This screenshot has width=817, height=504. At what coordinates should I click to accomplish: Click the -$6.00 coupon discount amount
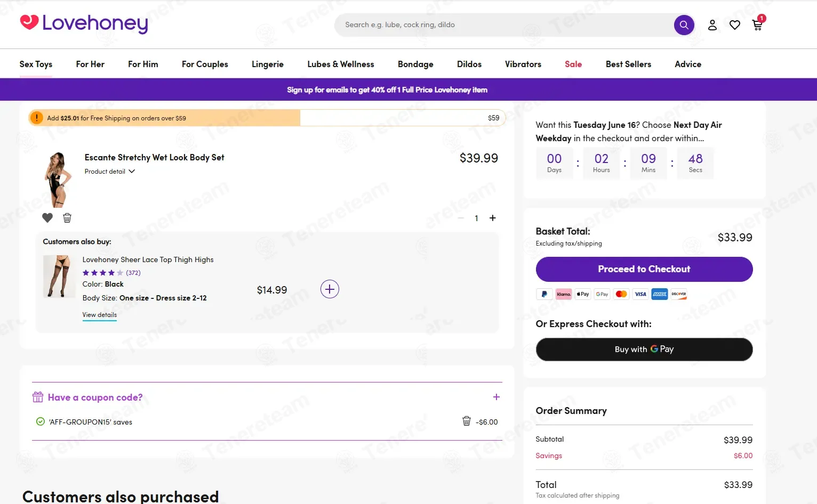(487, 422)
